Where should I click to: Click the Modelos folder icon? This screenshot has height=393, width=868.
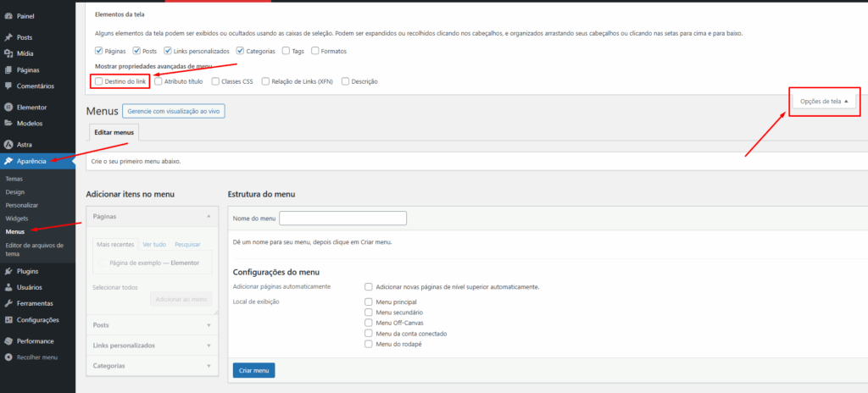(x=8, y=124)
